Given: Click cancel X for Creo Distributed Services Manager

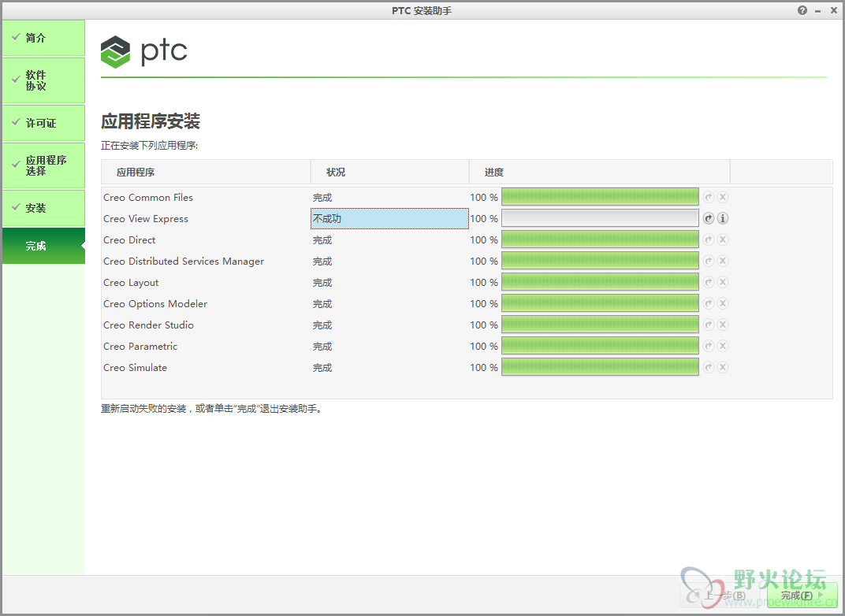Looking at the screenshot, I should pyautogui.click(x=723, y=261).
